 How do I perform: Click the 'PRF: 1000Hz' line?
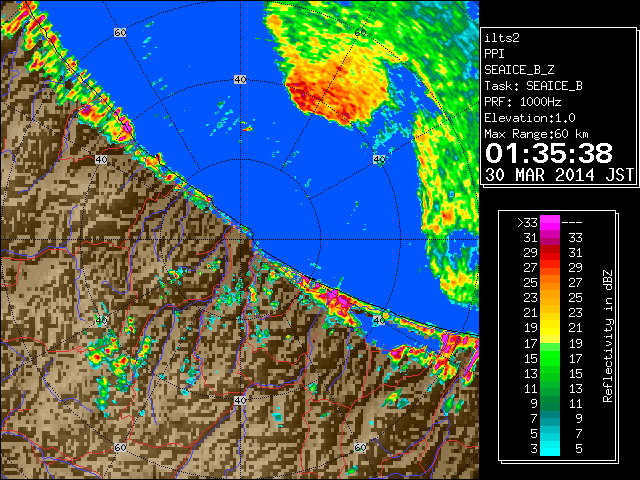coord(523,102)
